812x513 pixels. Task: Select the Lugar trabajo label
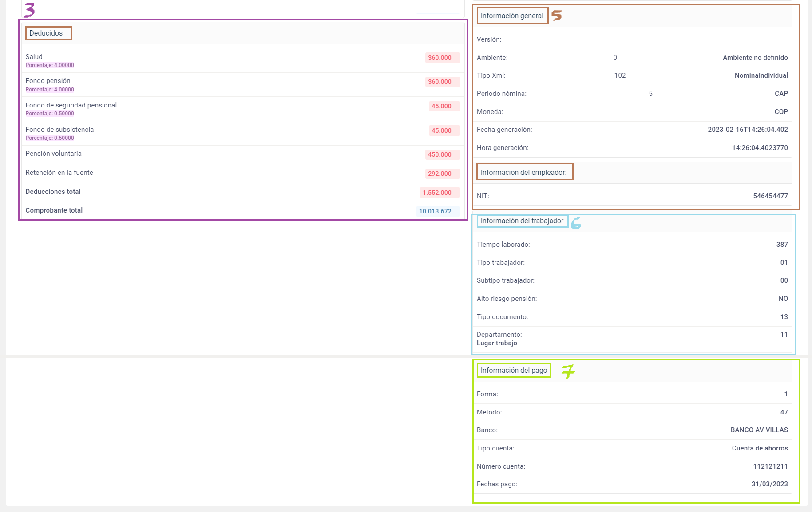click(497, 343)
